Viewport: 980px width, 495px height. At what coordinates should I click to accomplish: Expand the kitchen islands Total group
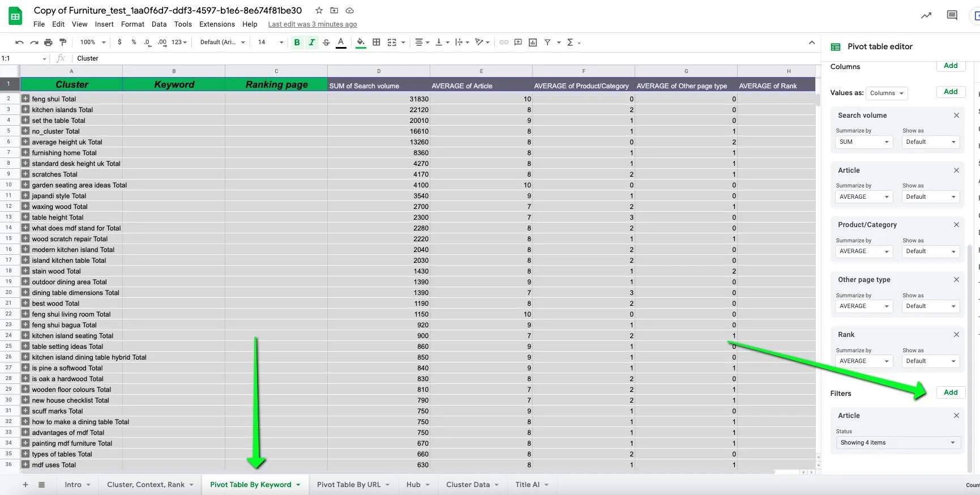(25, 109)
